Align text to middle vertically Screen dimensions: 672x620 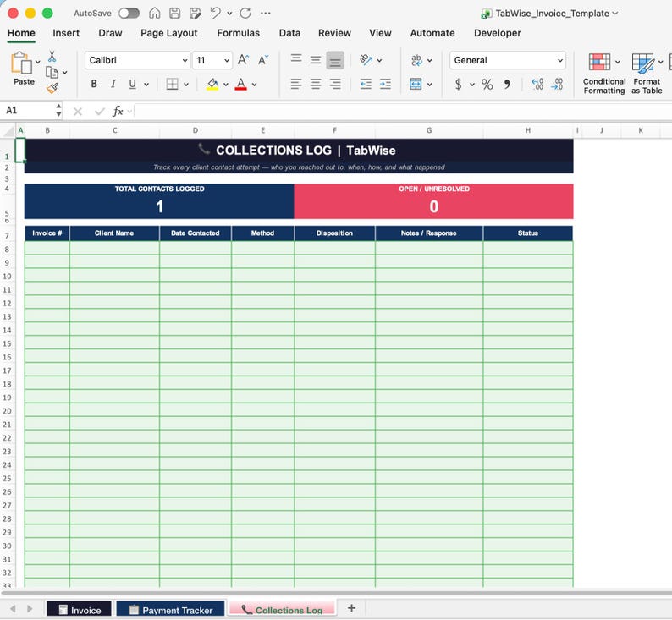(316, 60)
